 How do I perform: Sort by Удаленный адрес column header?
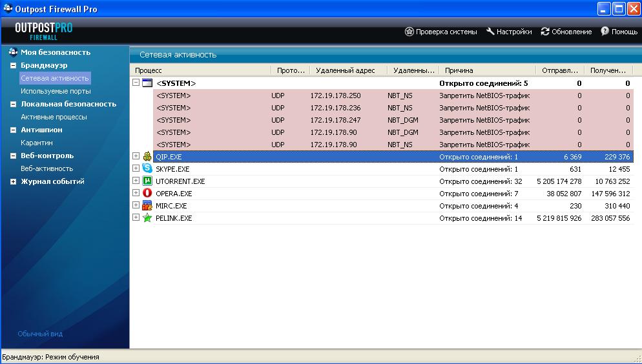point(348,70)
